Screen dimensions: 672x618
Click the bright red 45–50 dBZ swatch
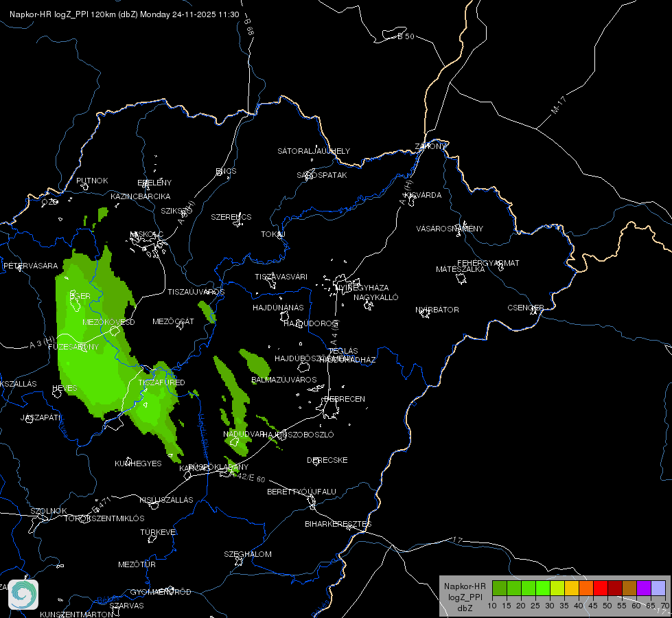pyautogui.click(x=601, y=588)
